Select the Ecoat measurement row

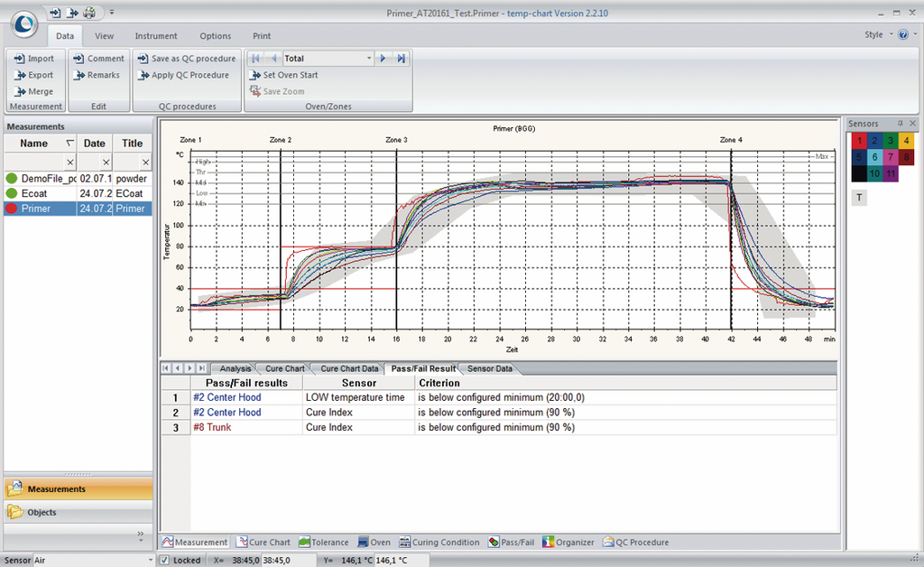(x=78, y=193)
